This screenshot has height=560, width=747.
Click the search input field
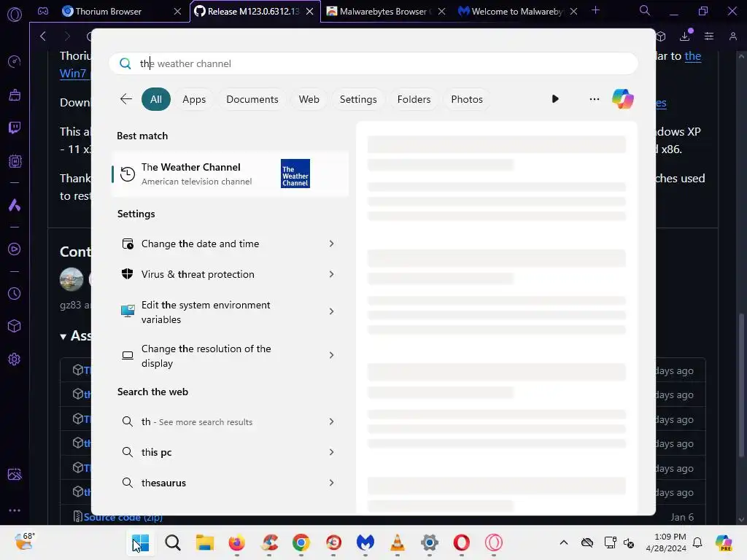(x=373, y=63)
